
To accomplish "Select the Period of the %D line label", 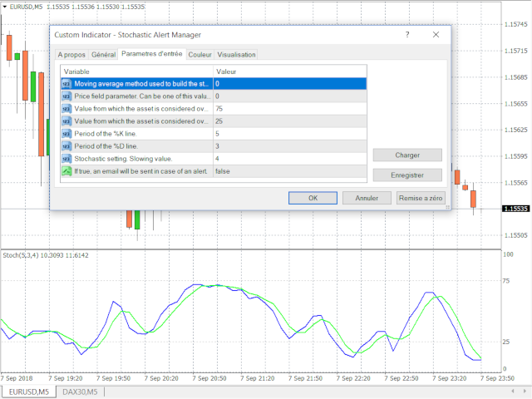I will (x=106, y=146).
